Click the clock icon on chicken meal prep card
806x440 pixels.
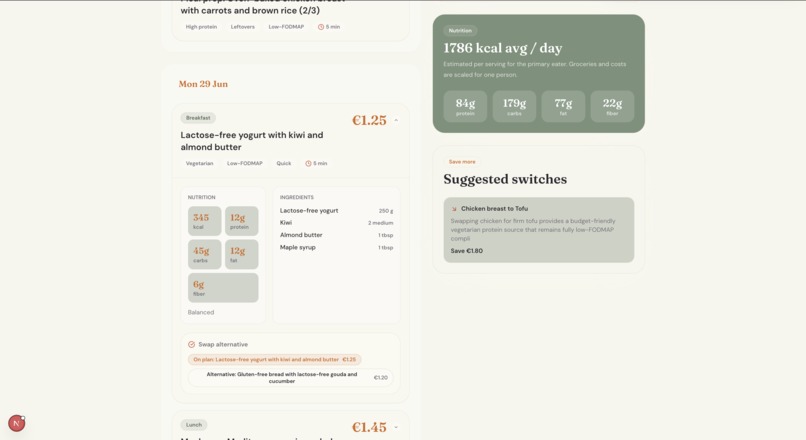click(321, 27)
